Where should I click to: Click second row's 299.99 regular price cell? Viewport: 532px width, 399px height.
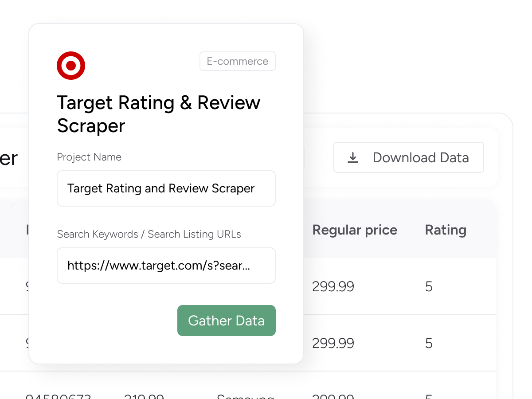(333, 343)
